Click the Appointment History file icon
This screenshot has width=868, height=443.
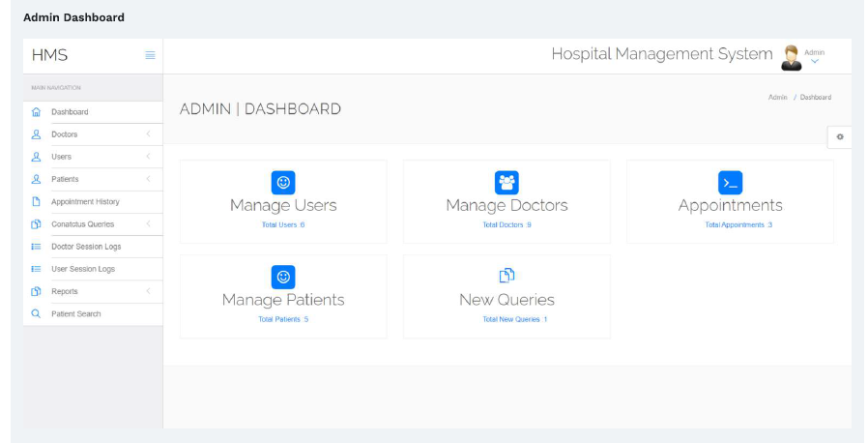[x=36, y=201]
